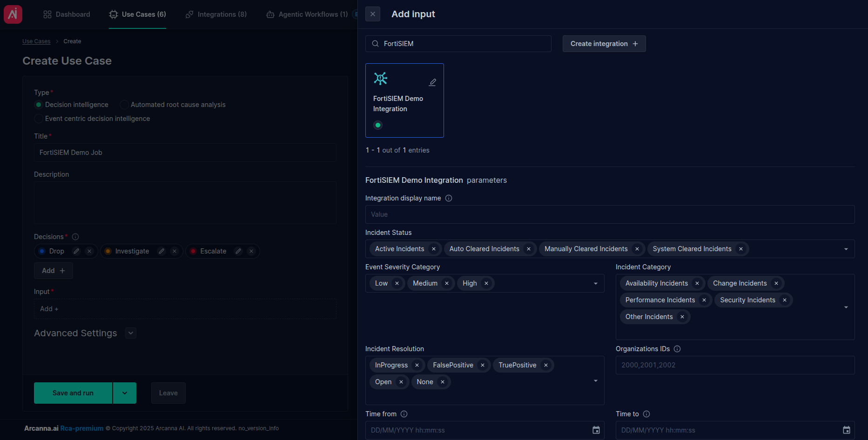Open the Save and run options arrow
868x440 pixels.
coord(125,393)
